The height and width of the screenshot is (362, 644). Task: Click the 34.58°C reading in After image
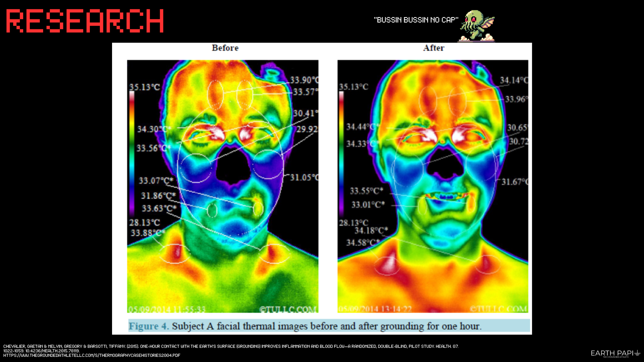[363, 243]
